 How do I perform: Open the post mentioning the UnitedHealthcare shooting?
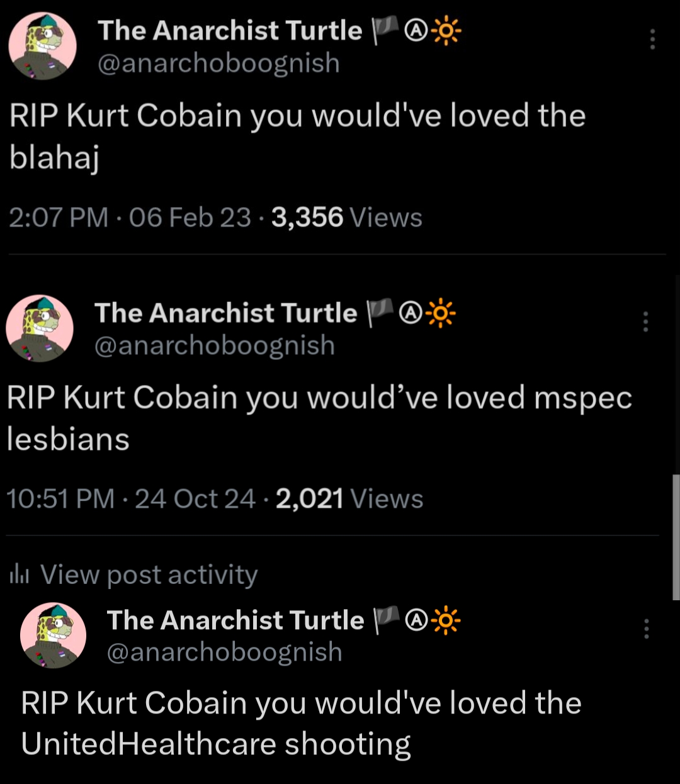[301, 723]
